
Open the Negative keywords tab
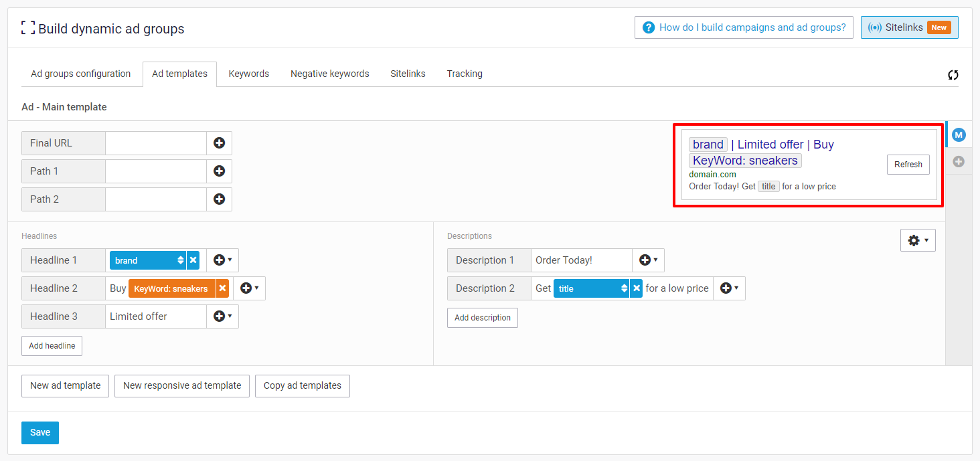click(x=329, y=74)
